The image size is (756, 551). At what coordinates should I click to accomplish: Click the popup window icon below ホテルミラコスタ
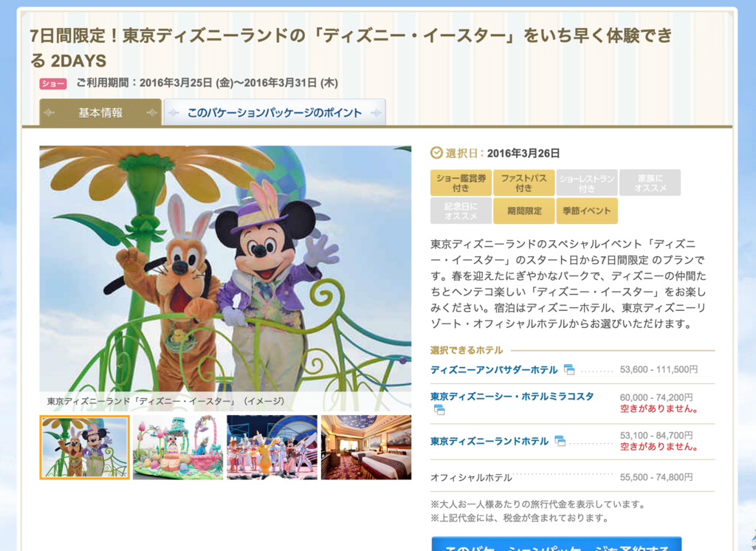point(439,410)
